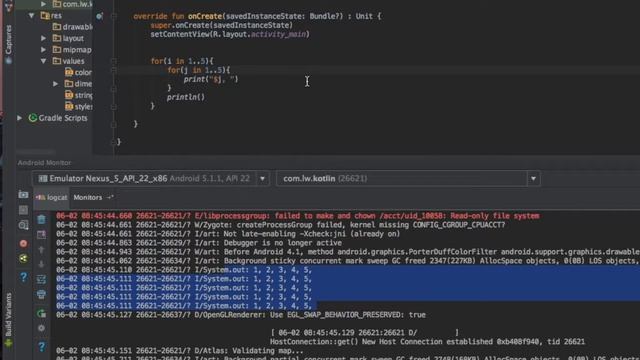Click the Build Variants Android icon
This screenshot has height=360, width=640.
pyautogui.click(x=9, y=344)
